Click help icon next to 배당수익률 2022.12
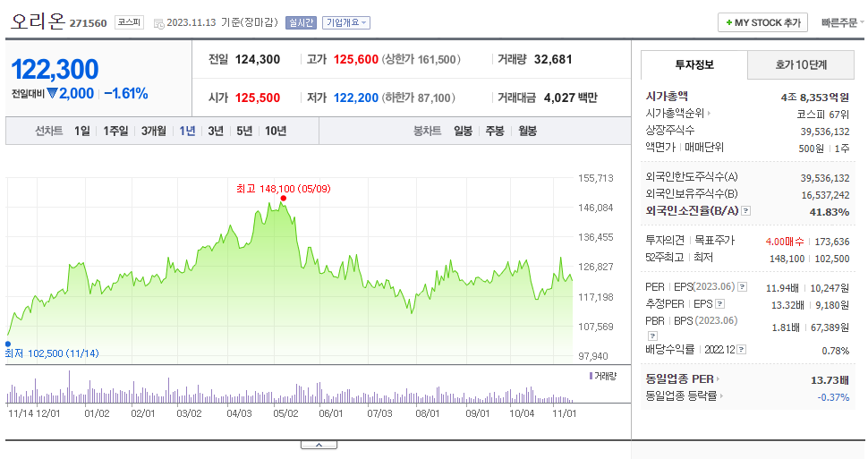The image size is (868, 459). tap(741, 350)
